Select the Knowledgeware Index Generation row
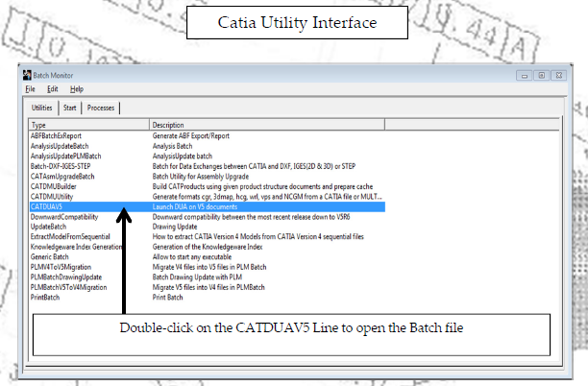588x386 pixels. (x=207, y=247)
